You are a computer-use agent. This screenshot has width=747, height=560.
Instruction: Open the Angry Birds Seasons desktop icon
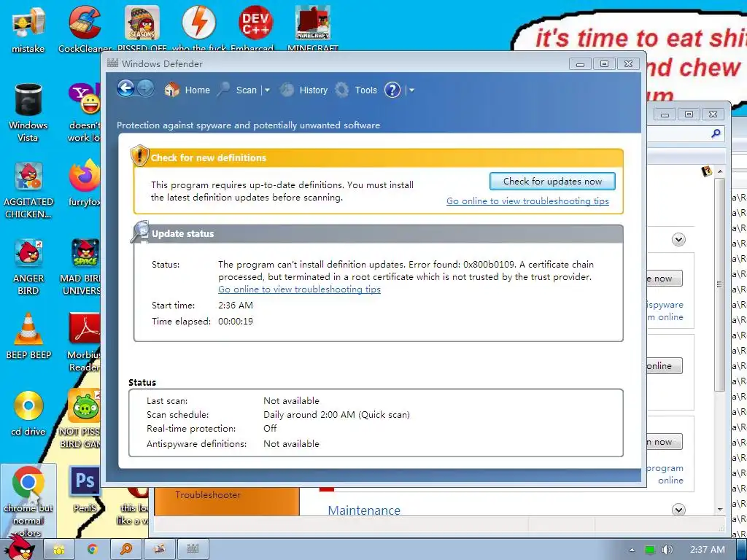142,28
